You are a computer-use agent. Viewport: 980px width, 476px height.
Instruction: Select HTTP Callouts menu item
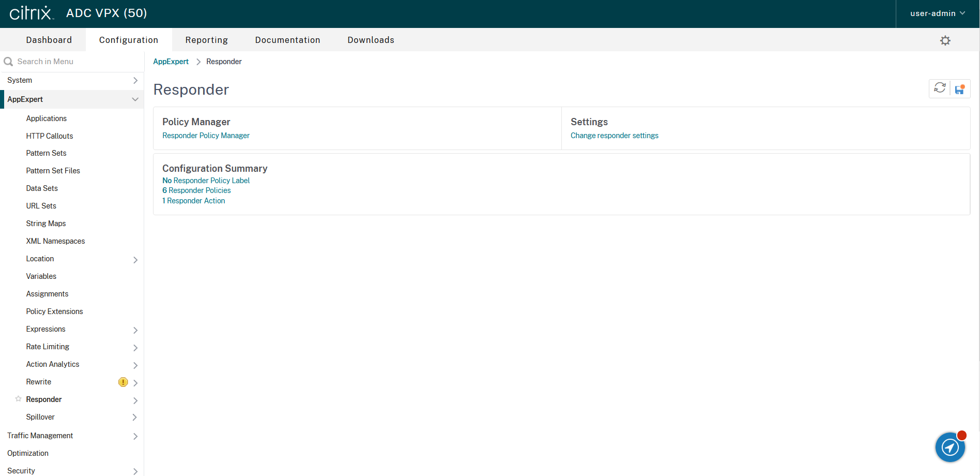click(50, 136)
